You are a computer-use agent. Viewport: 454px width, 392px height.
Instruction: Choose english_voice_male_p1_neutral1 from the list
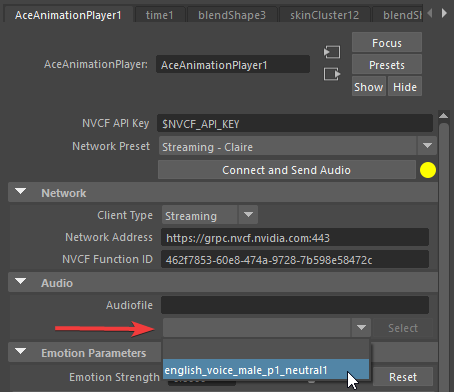pos(266,370)
